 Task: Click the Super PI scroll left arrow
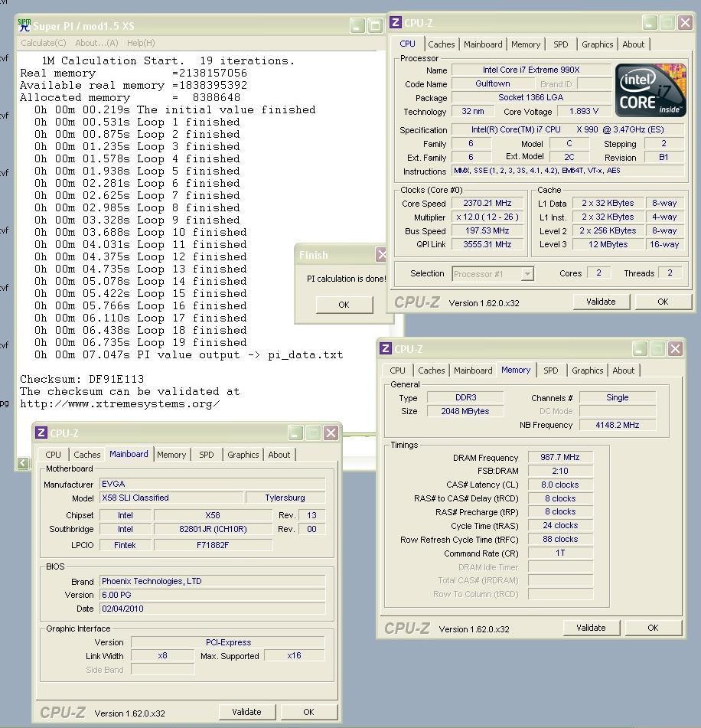tap(23, 462)
